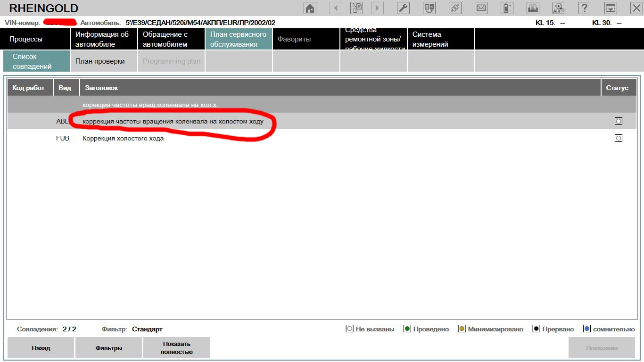This screenshot has width=644, height=362.
Task: Open the Процессы tab
Action: tap(35, 39)
